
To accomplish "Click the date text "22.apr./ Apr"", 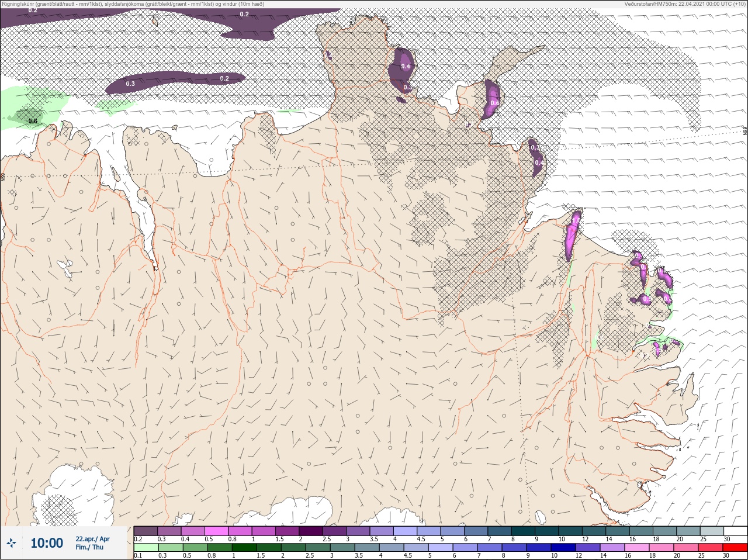I will click(92, 538).
